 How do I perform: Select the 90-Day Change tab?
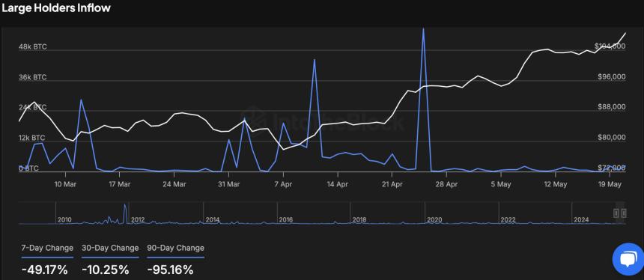point(175,248)
